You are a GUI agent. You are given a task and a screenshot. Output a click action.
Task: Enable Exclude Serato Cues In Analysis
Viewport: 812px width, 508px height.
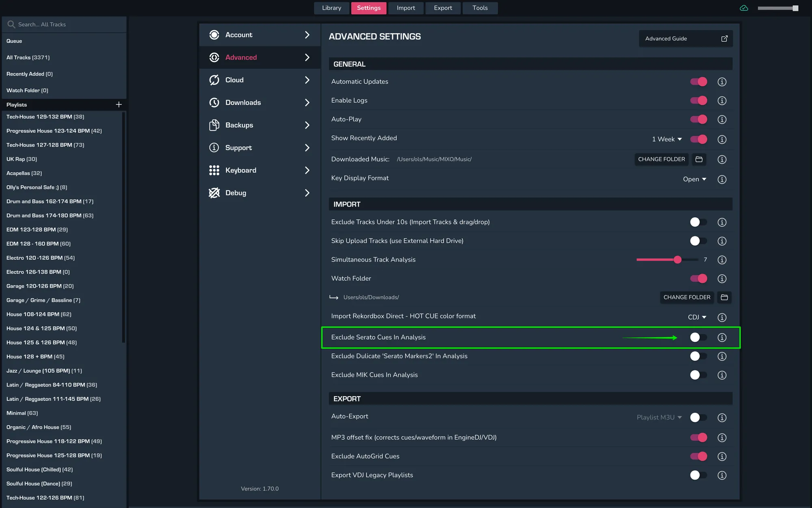(x=698, y=337)
